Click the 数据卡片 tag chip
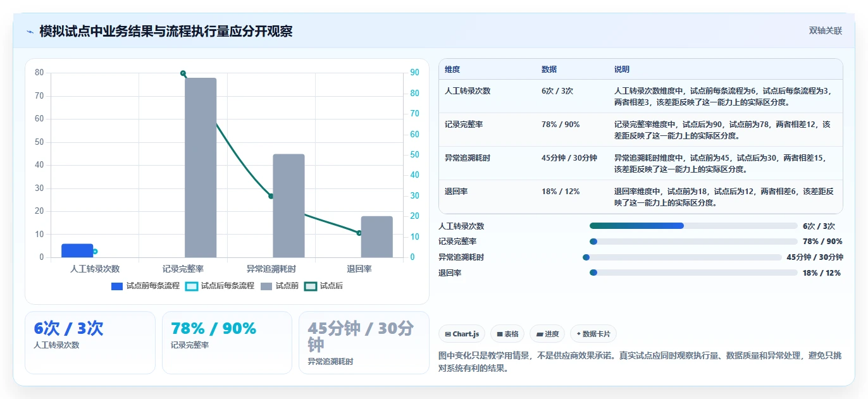Screen dimensions: 868x399 593,334
